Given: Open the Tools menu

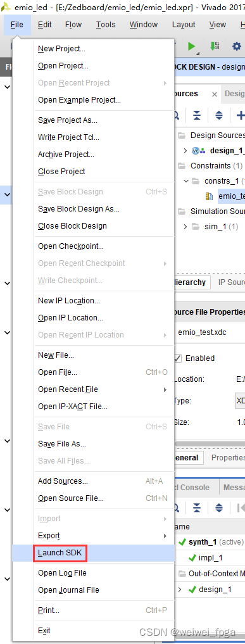Looking at the screenshot, I should 106,25.
